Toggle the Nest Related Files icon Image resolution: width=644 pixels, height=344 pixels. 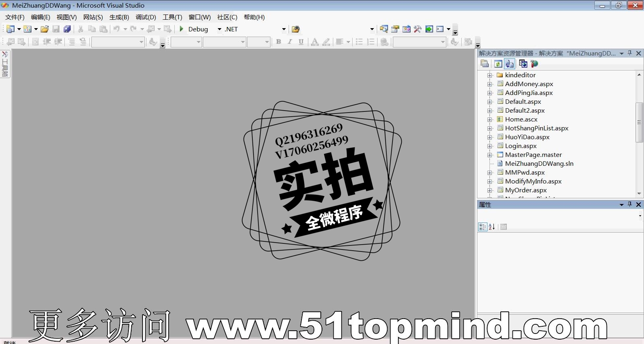click(x=510, y=64)
